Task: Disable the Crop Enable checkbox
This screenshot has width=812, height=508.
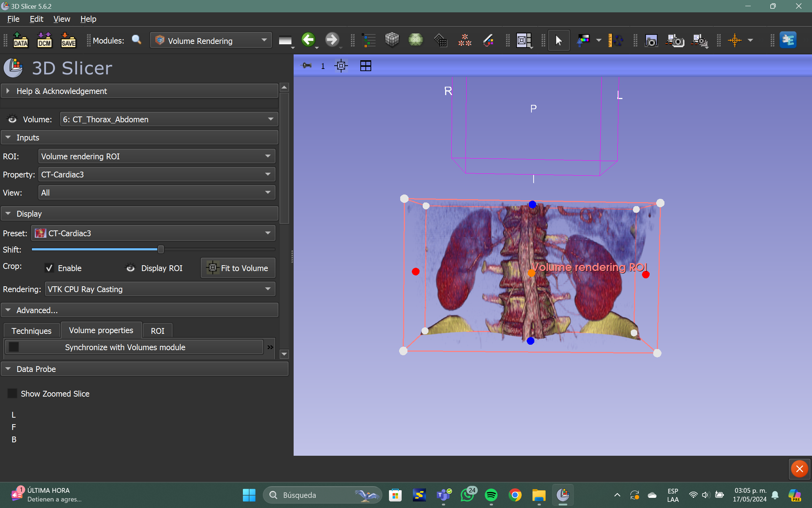Action: coord(49,268)
